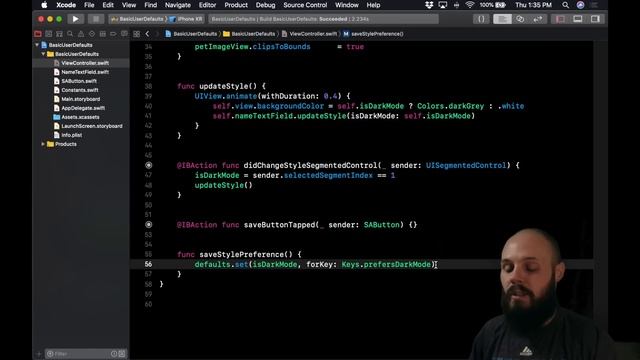Open the symbol navigator
This screenshot has height=360, width=640.
tap(60, 34)
